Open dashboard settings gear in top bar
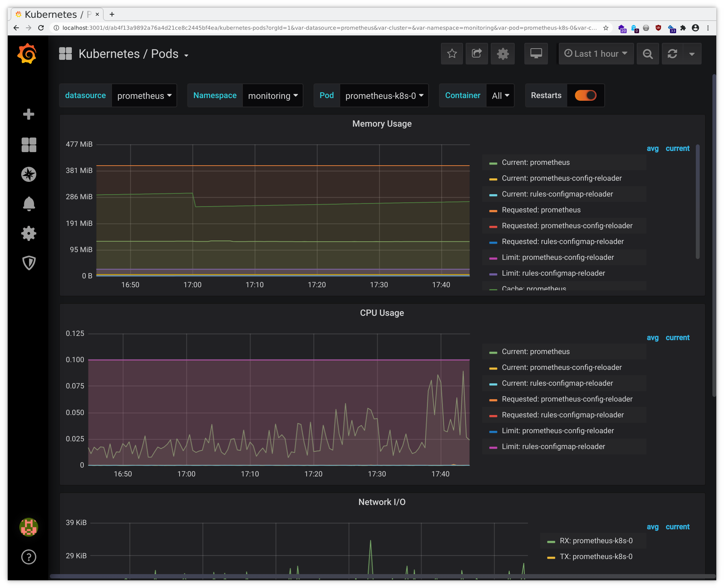The image size is (724, 588). pos(502,54)
